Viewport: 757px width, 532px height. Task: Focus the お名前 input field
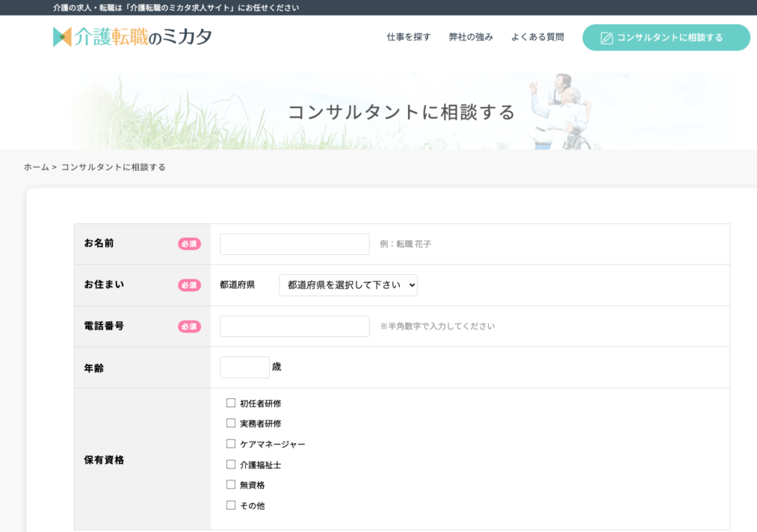click(294, 245)
